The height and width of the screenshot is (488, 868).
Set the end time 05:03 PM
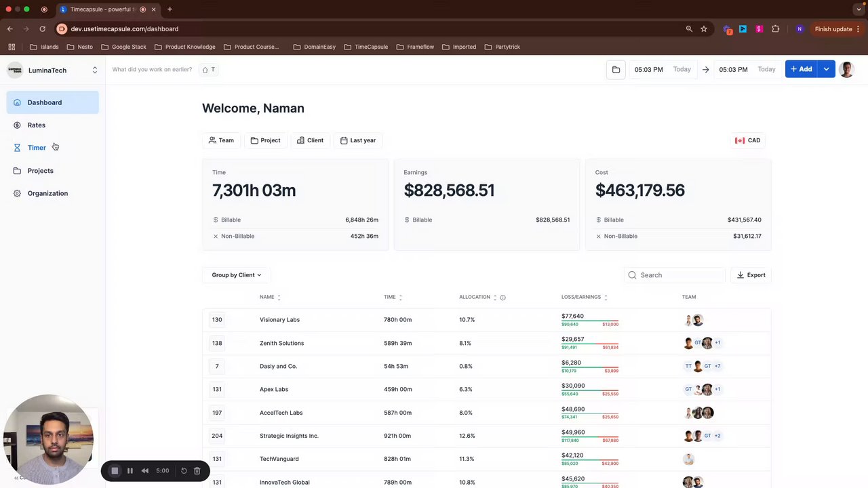[x=733, y=69]
